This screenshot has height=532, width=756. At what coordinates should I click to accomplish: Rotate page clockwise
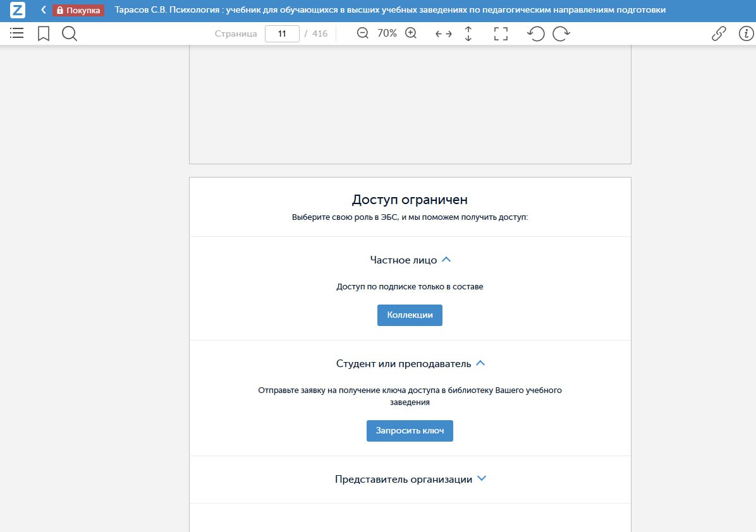pyautogui.click(x=561, y=34)
